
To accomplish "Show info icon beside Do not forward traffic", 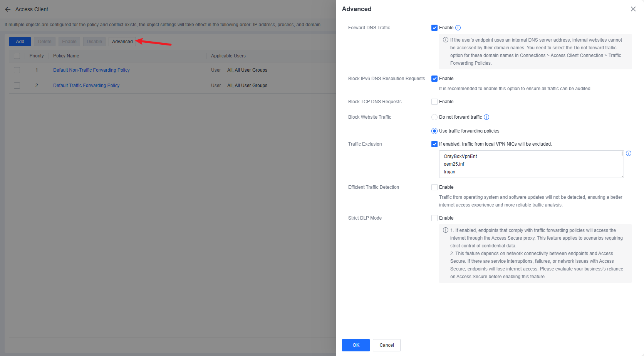I will coord(486,117).
